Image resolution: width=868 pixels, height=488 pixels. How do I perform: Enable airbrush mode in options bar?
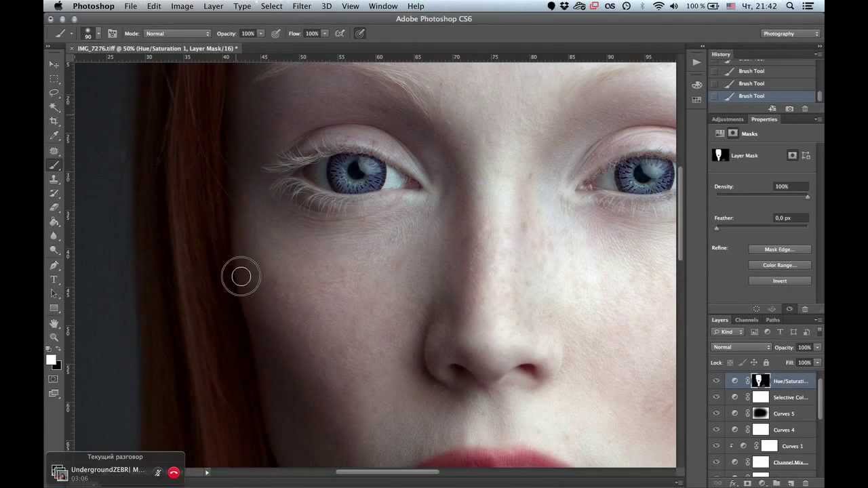tap(340, 33)
